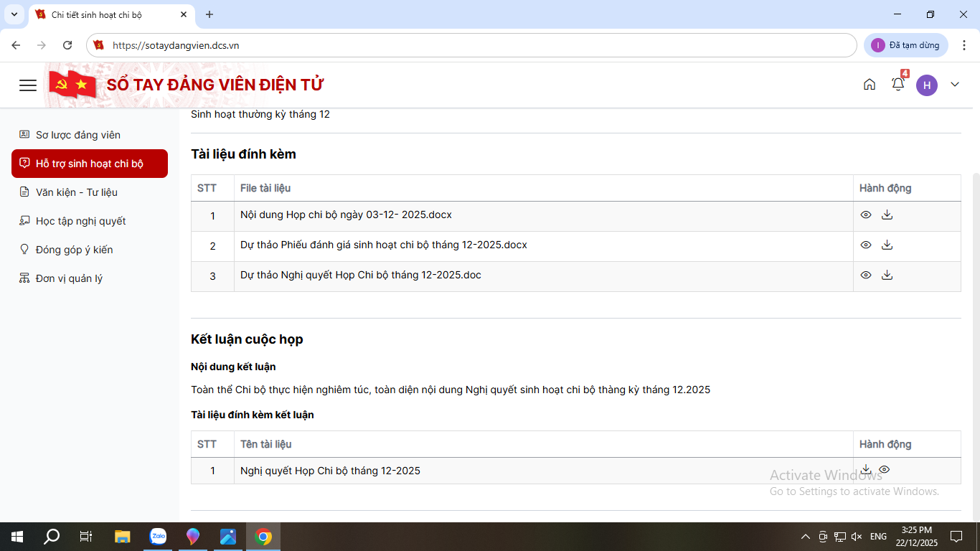Download the 'Nghị quyết Họp Chi bộ tháng 12-2025' conclusion file
980x551 pixels.
pos(866,469)
